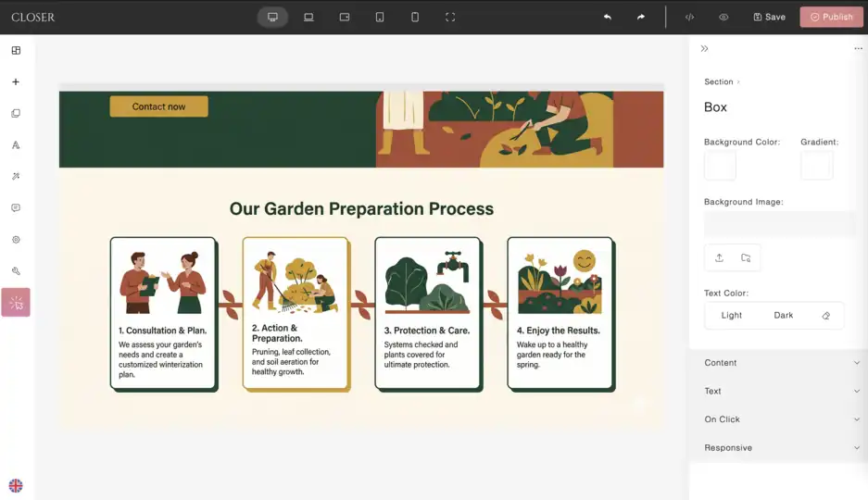The width and height of the screenshot is (868, 500).
Task: Switch to portrait tablet preview
Action: (x=380, y=18)
